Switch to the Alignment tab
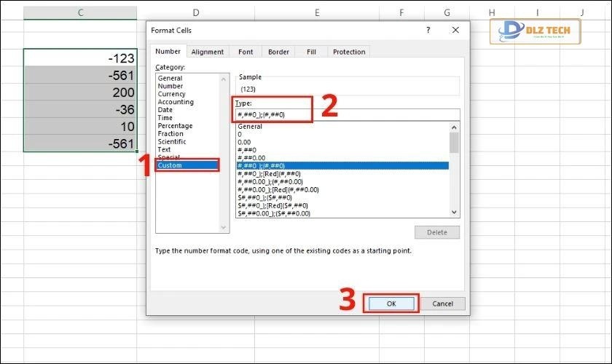Viewport: 612px width, 364px height. [208, 52]
